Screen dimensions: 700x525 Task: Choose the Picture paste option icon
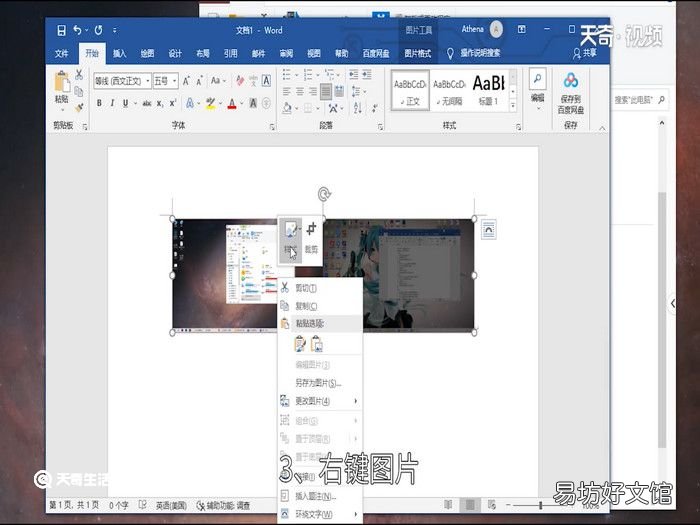[317, 344]
